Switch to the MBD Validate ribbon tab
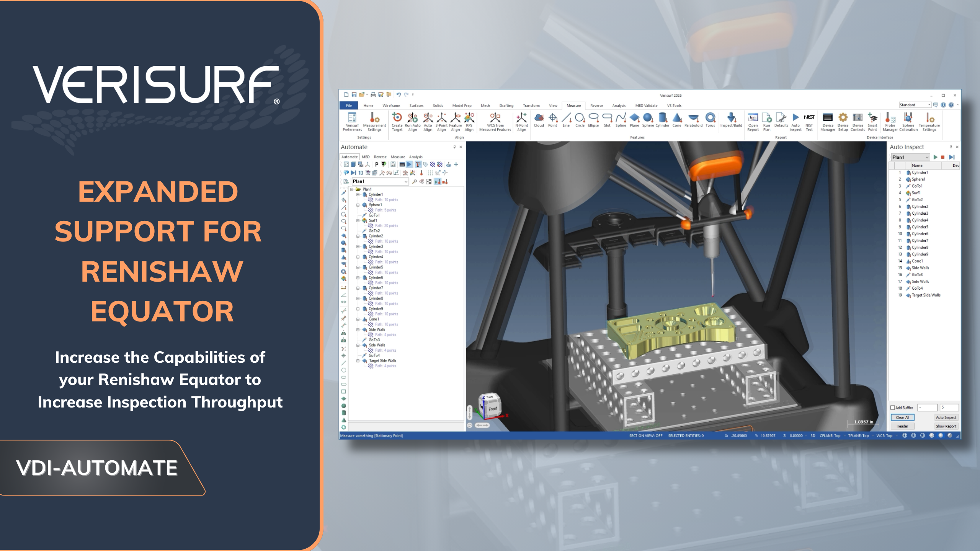This screenshot has width=980, height=551. pyautogui.click(x=646, y=106)
